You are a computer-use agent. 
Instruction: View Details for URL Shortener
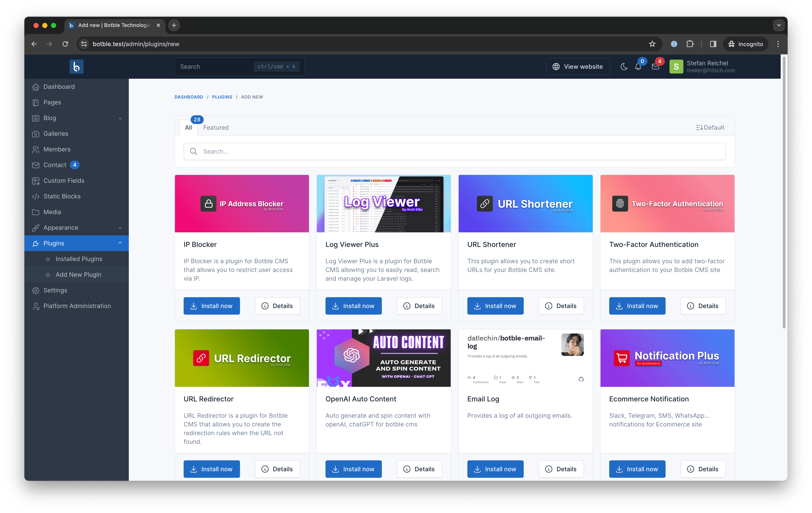(x=561, y=306)
